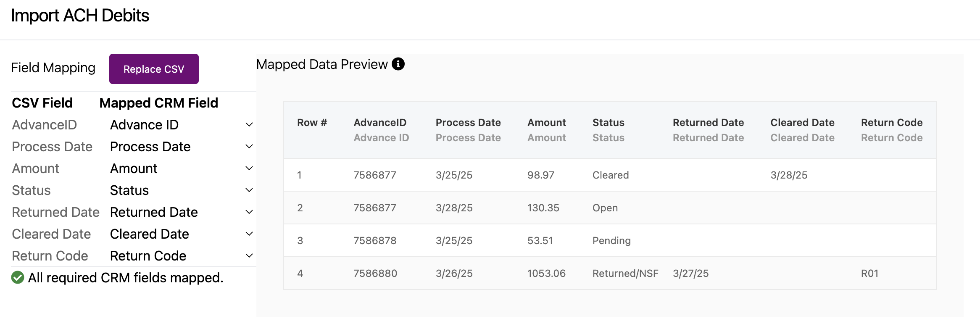Open the Cleared Date mapping dropdown

coord(182,234)
